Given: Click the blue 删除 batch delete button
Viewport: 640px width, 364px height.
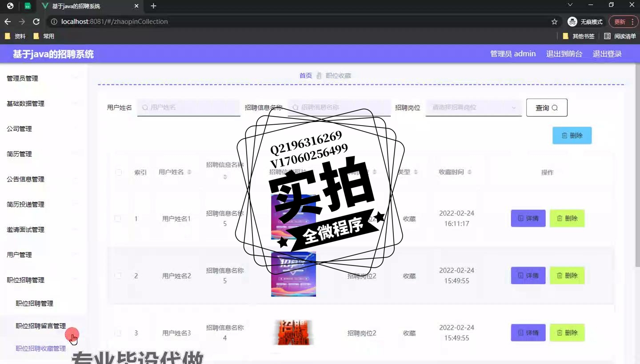Looking at the screenshot, I should 572,135.
